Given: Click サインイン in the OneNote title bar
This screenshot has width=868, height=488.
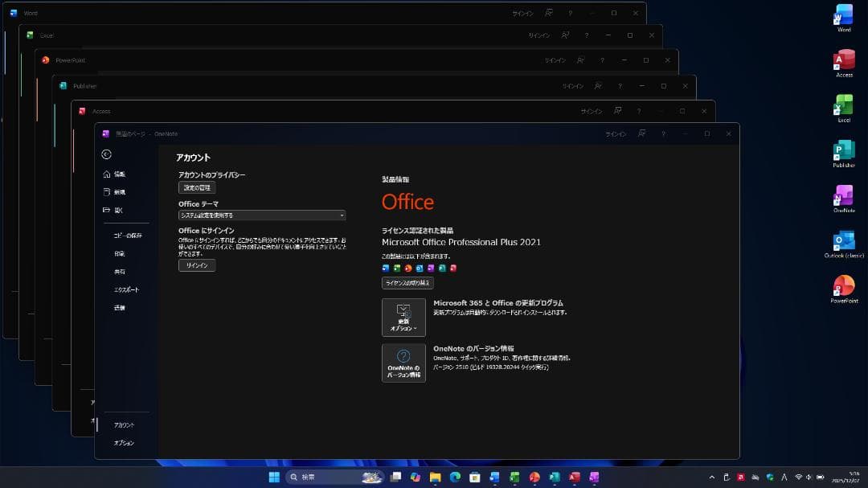Looking at the screenshot, I should coord(616,133).
